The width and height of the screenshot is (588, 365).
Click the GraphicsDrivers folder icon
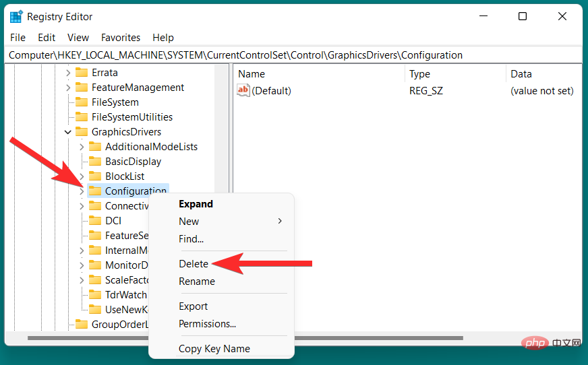coord(82,131)
